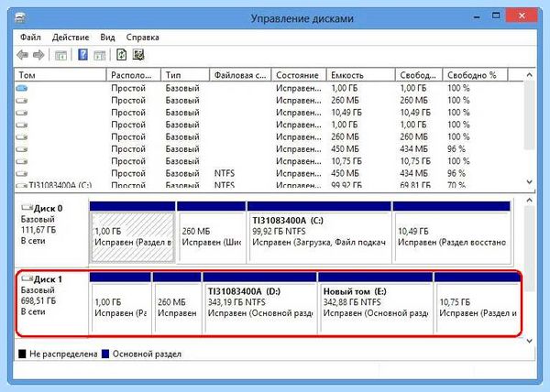The width and height of the screenshot is (550, 392).
Task: Sort by the Том column header
Action: pyautogui.click(x=60, y=75)
